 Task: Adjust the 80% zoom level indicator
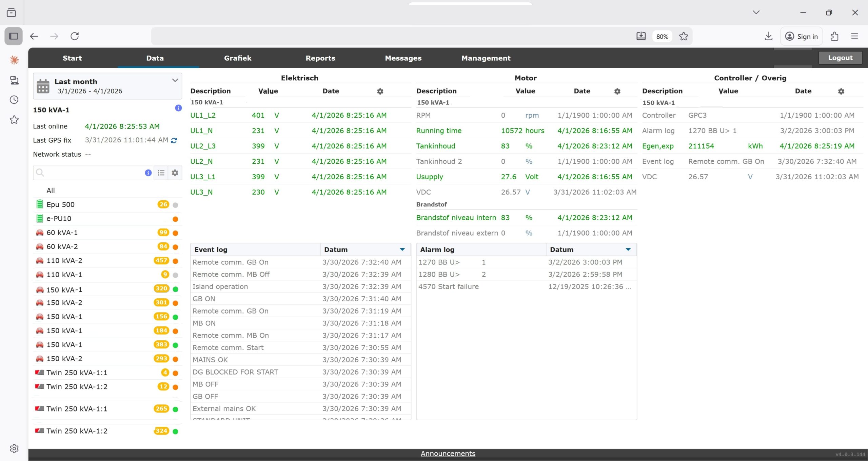[662, 37]
